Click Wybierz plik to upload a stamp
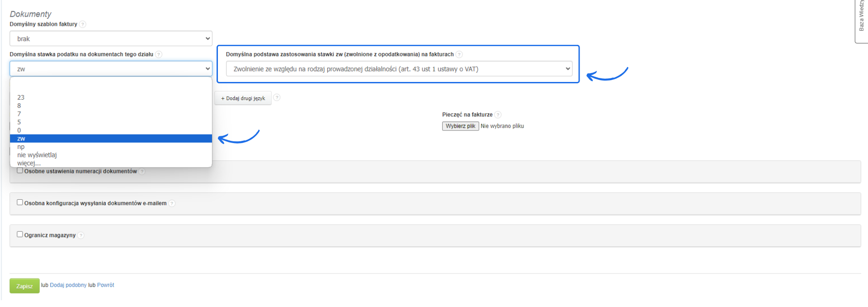 click(460, 126)
